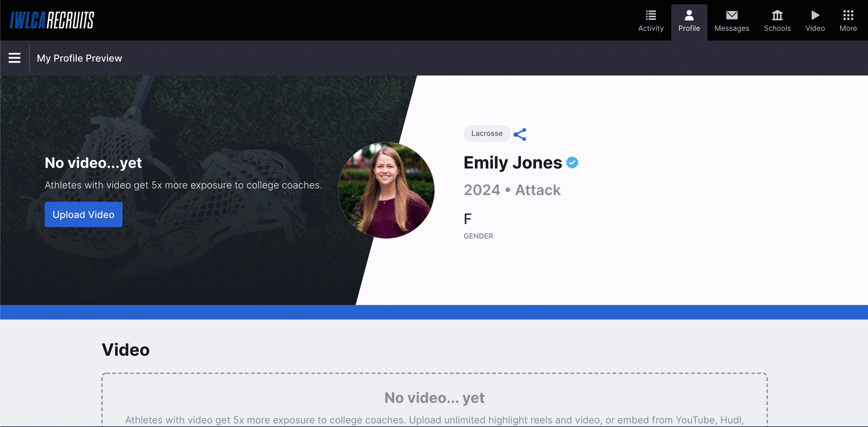Open the hamburger sidebar menu

(x=14, y=58)
